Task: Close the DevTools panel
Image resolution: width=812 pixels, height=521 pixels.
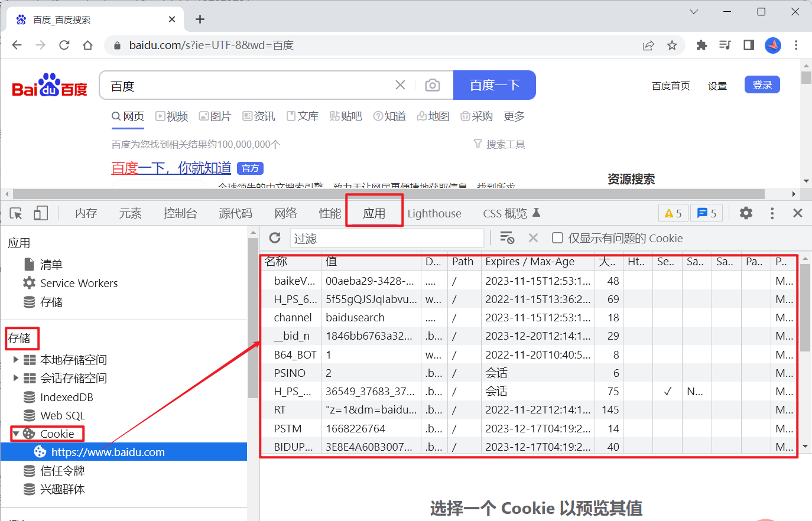Action: pos(798,213)
